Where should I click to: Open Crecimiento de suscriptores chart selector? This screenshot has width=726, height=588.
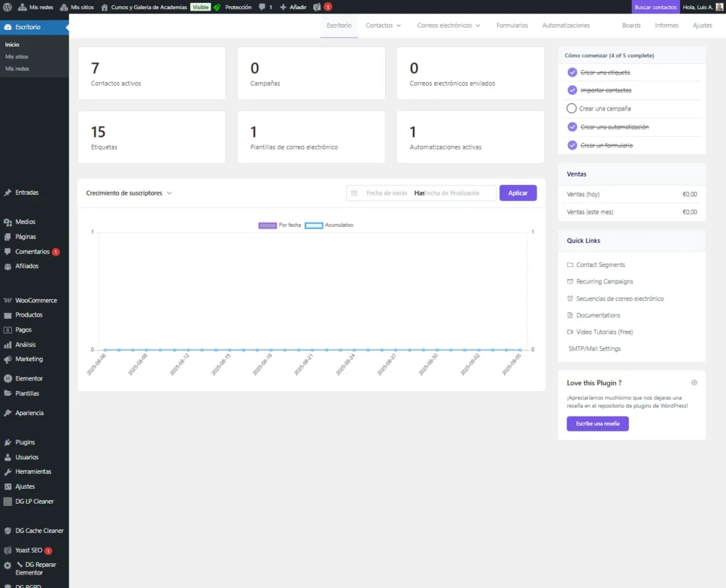click(129, 193)
